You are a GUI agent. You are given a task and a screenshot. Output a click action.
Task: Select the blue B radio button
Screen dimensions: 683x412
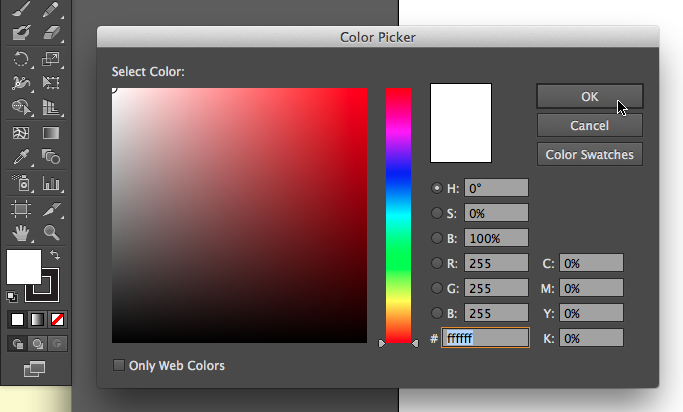coord(436,313)
